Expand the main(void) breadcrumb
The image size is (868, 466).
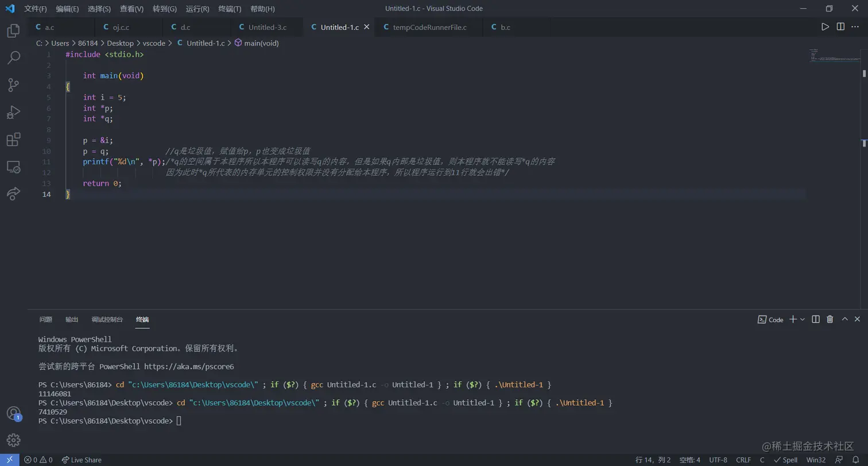point(257,43)
